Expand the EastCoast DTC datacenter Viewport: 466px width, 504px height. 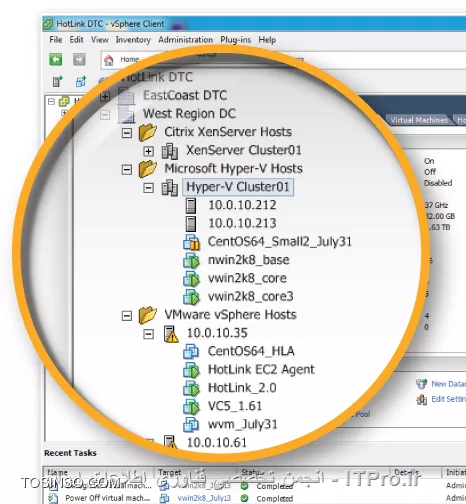(x=105, y=97)
